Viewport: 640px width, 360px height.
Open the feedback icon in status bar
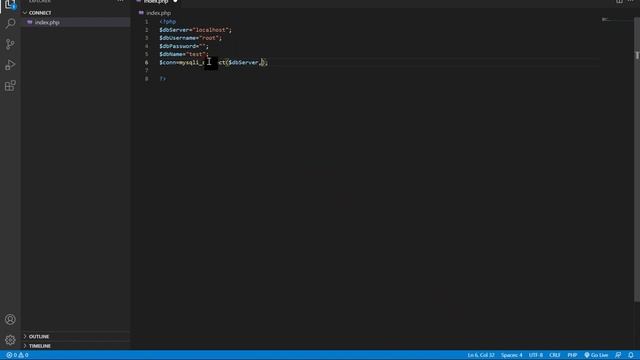pos(618,355)
